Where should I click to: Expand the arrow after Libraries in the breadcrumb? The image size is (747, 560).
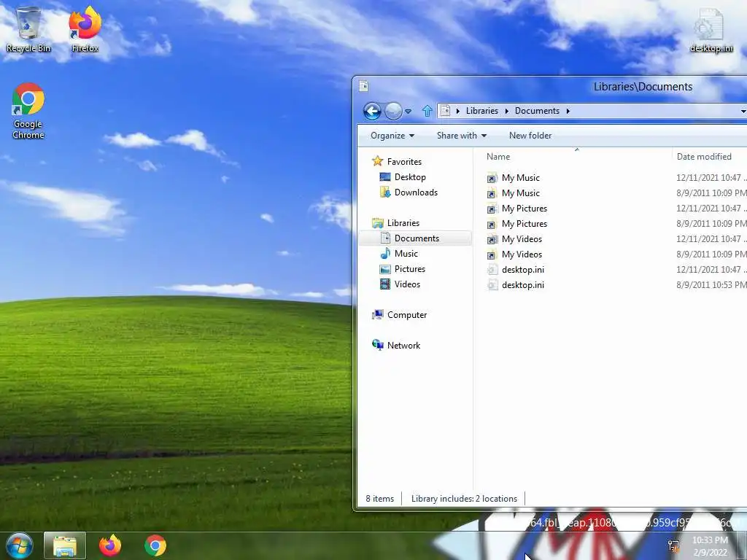point(506,111)
